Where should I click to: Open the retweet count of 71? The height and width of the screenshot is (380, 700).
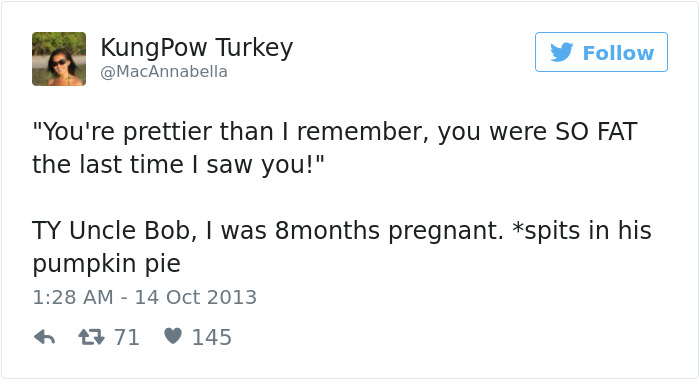click(127, 337)
